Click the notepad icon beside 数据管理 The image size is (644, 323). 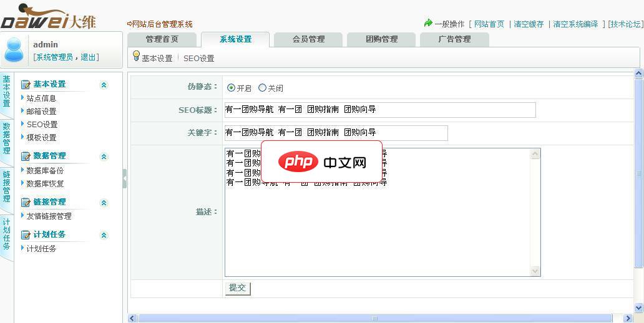(x=26, y=157)
